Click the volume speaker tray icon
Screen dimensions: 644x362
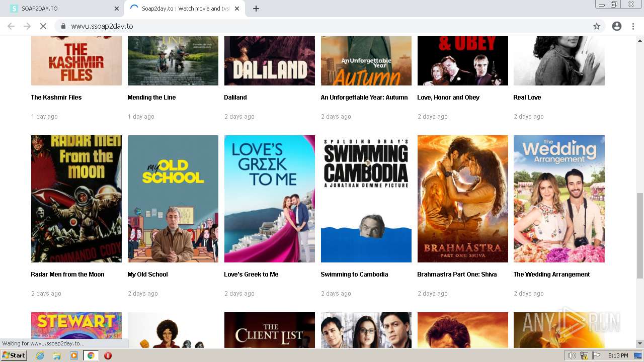tap(572, 355)
